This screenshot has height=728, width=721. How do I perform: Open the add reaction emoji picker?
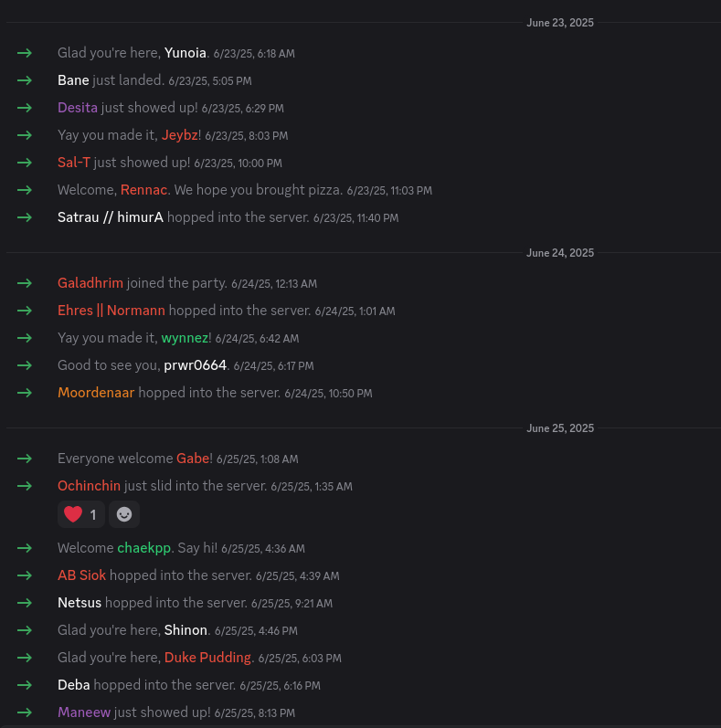coord(124,514)
